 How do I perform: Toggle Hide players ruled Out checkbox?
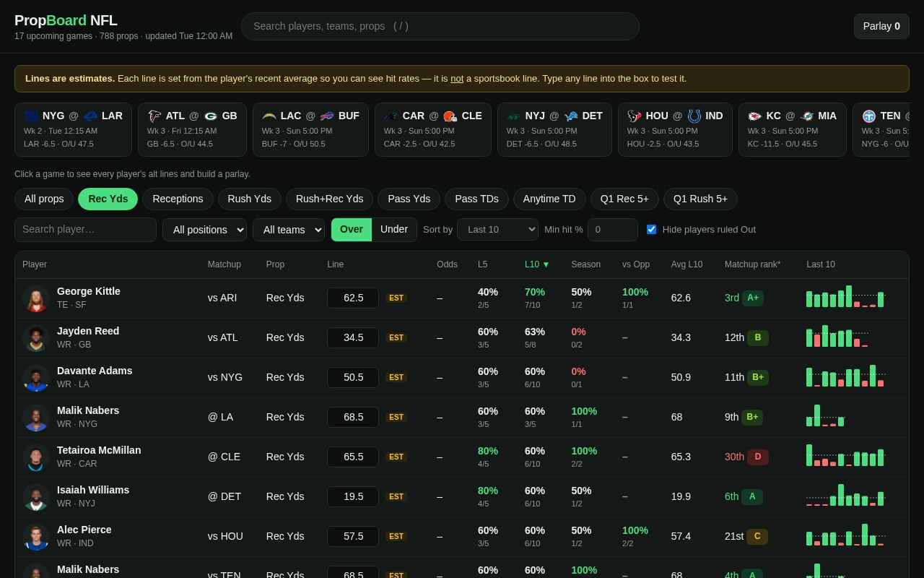click(x=651, y=229)
